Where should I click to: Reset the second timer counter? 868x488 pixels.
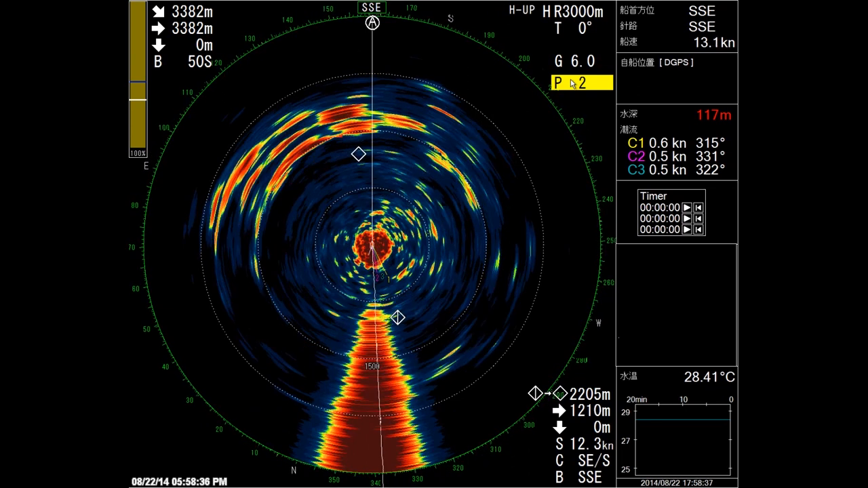[x=698, y=219]
